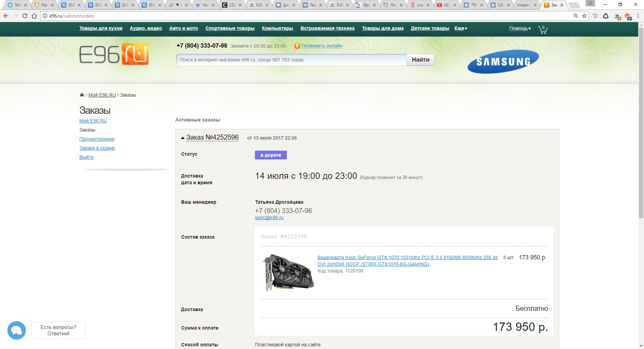Open the zoom magnifier in address bar
644x349 pixels.
pos(576,16)
